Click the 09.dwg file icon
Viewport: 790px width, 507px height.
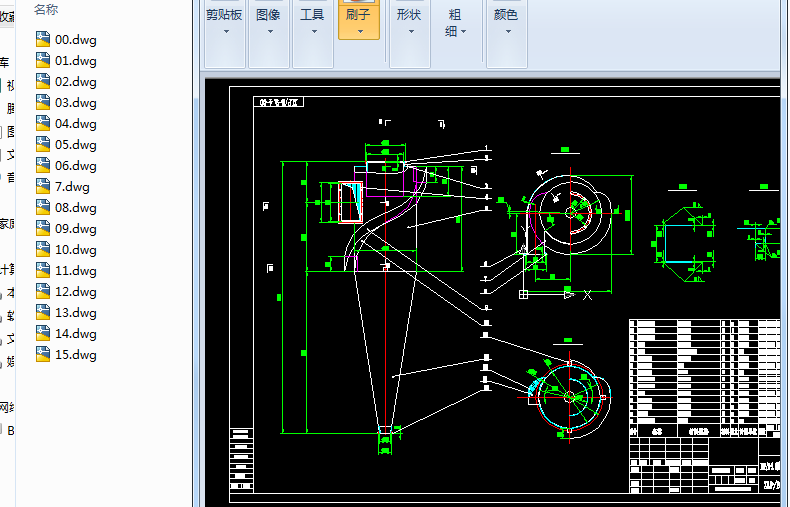[43, 228]
